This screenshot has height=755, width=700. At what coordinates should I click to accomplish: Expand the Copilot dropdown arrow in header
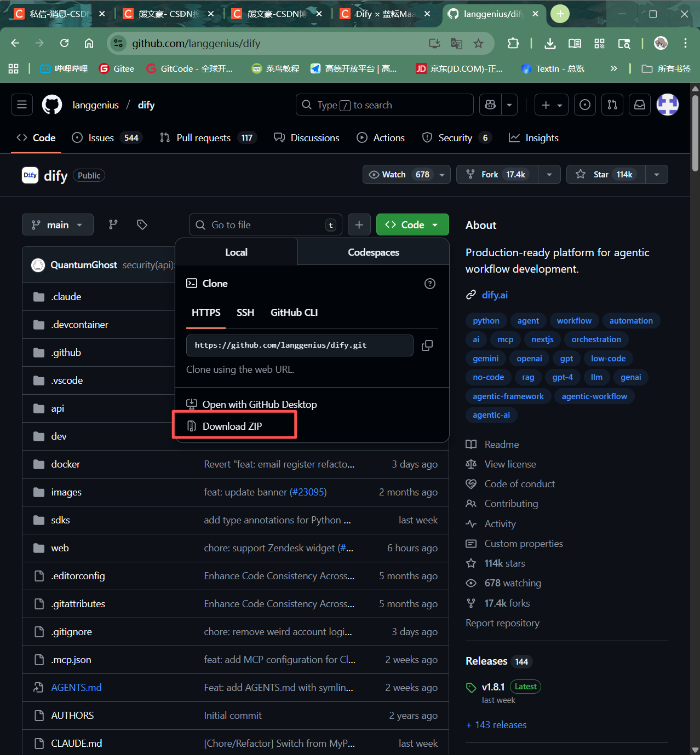(x=509, y=105)
